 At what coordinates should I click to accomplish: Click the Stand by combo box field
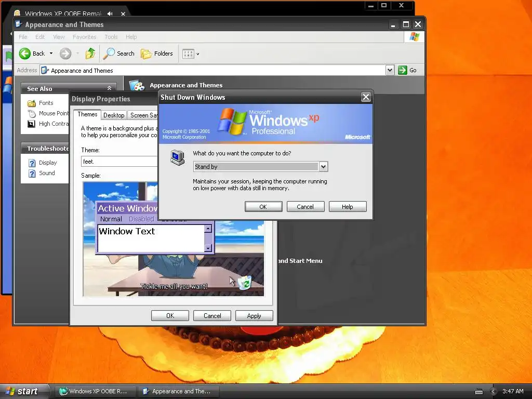coord(261,167)
